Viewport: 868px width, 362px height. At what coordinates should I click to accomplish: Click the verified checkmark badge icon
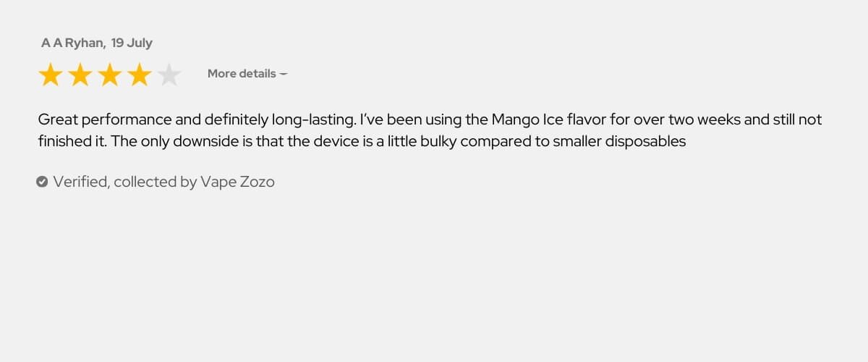[42, 182]
